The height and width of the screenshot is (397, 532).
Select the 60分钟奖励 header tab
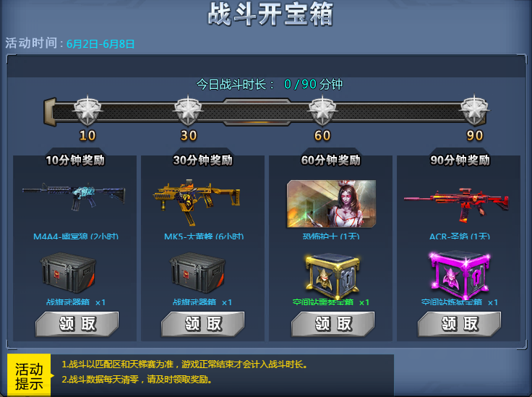point(331,160)
